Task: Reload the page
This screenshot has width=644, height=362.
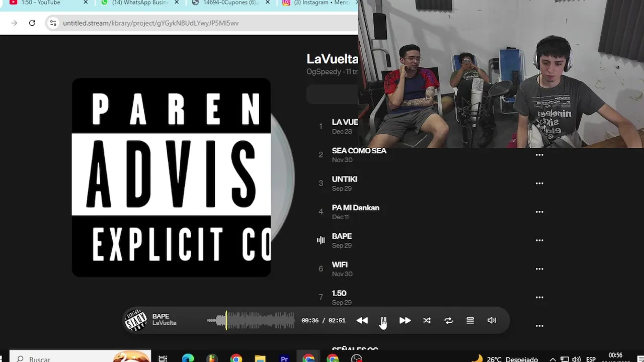Action: click(x=32, y=23)
